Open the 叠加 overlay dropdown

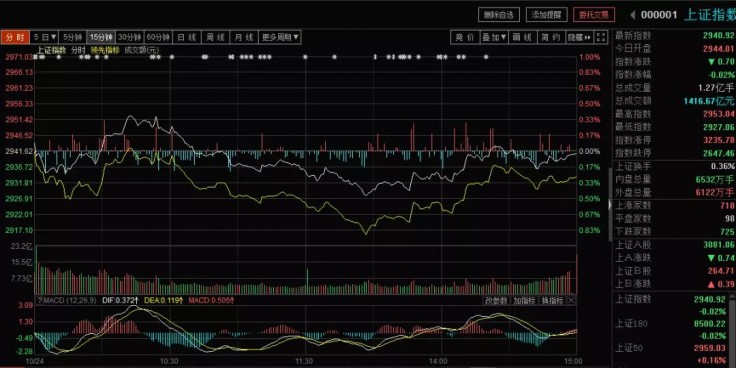pyautogui.click(x=494, y=37)
